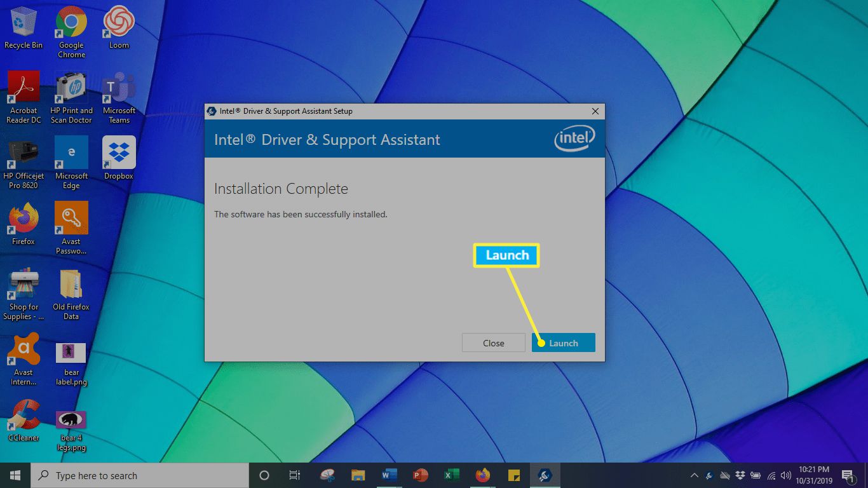Click the Dropbox tray icon
Image resolution: width=868 pixels, height=488 pixels.
740,475
